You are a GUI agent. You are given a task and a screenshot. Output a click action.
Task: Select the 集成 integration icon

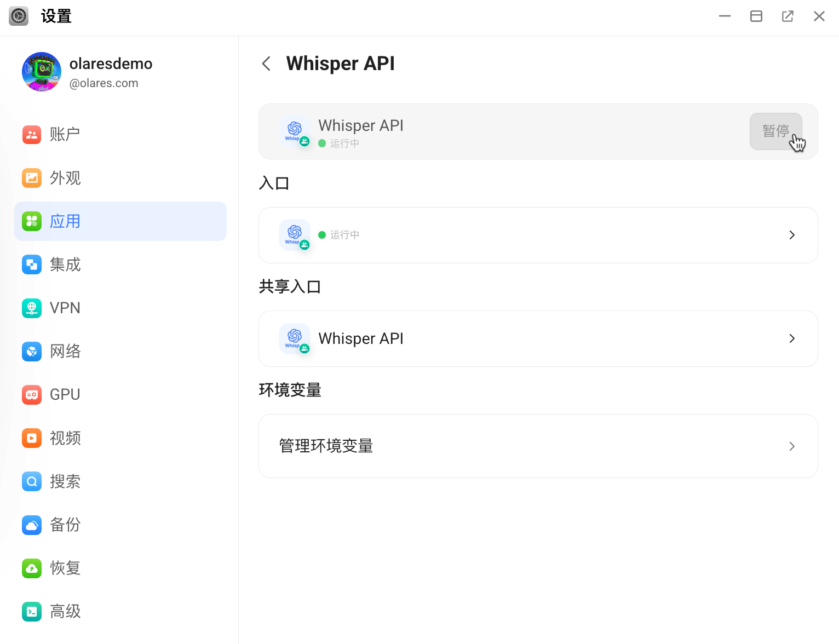tap(32, 264)
